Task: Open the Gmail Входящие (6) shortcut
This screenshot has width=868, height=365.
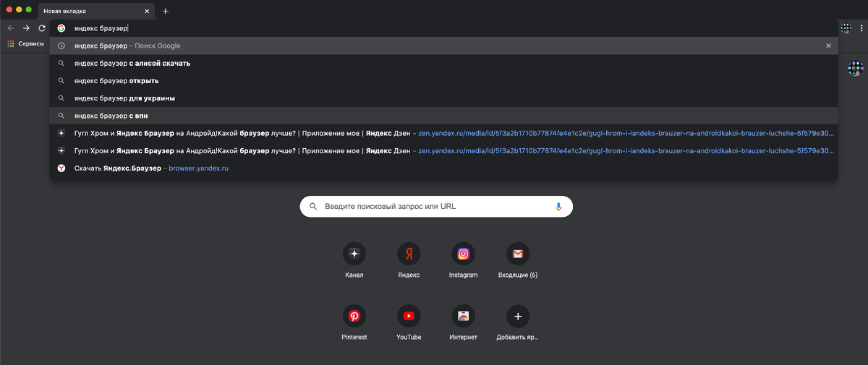Action: pos(518,261)
